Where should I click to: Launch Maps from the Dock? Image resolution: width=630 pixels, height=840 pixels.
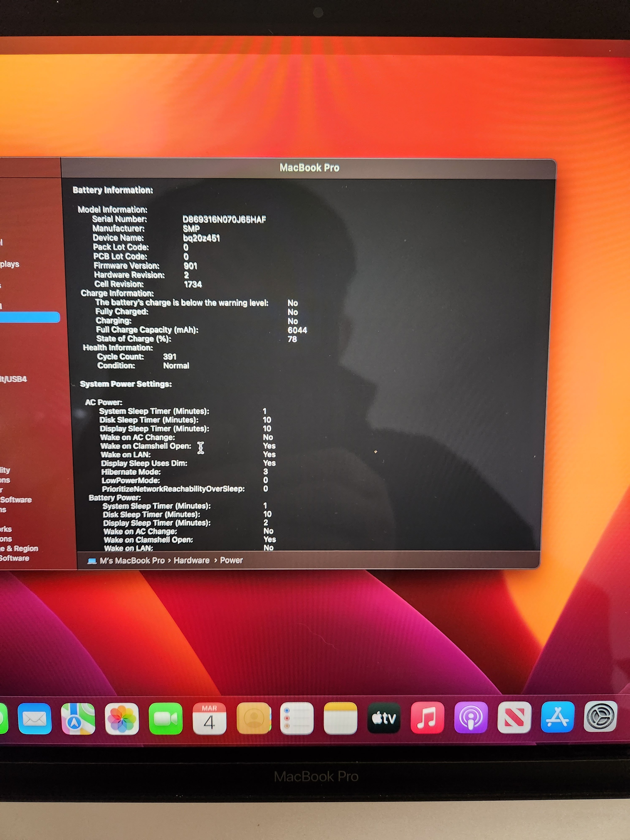(x=78, y=718)
